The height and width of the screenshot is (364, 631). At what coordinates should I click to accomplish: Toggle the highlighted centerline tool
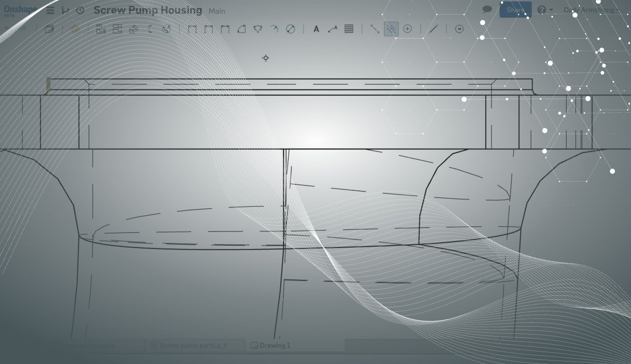(x=391, y=29)
